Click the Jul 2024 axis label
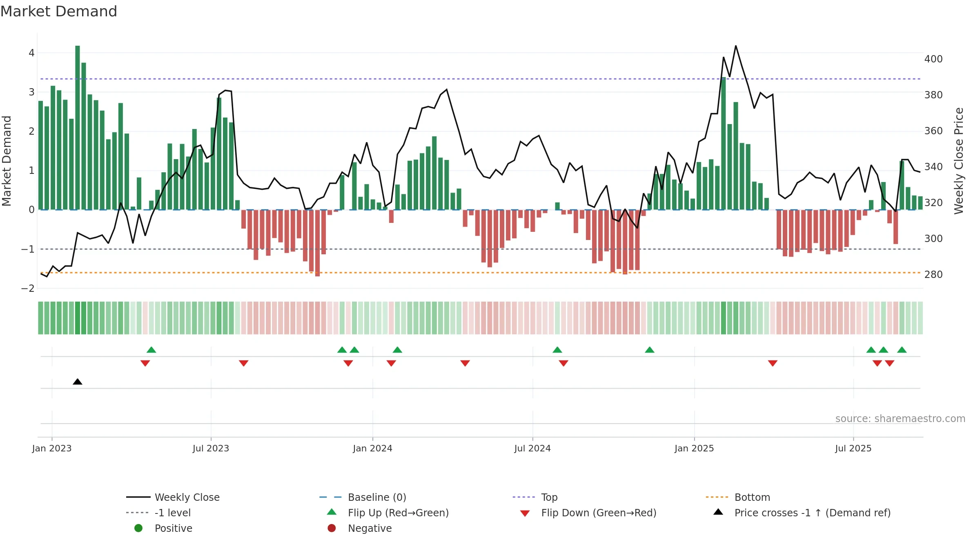This screenshot has width=980, height=551. pos(532,449)
